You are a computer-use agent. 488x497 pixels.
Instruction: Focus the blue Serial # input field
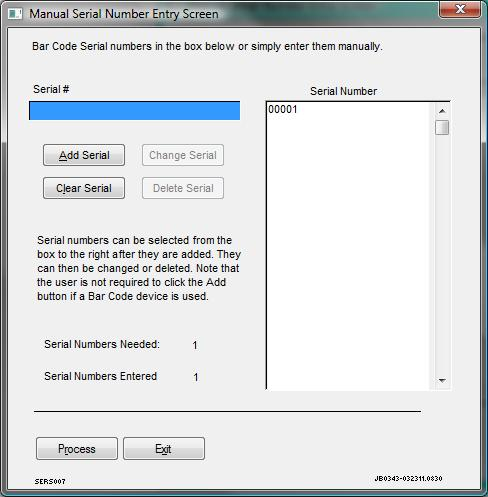coord(134,111)
